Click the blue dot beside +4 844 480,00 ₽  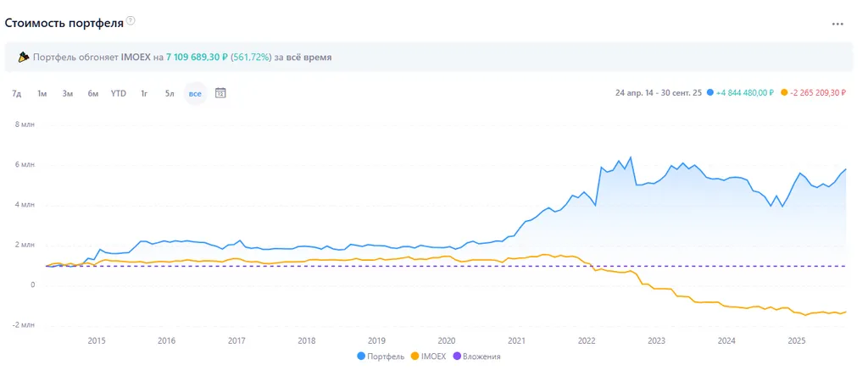(709, 93)
